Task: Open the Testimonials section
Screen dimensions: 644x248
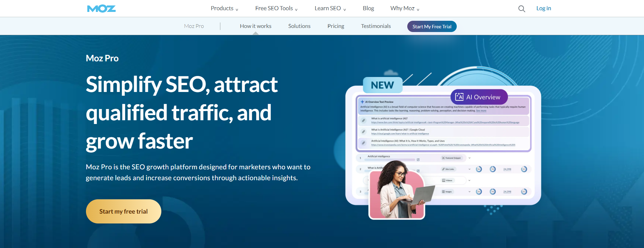Action: pyautogui.click(x=376, y=26)
